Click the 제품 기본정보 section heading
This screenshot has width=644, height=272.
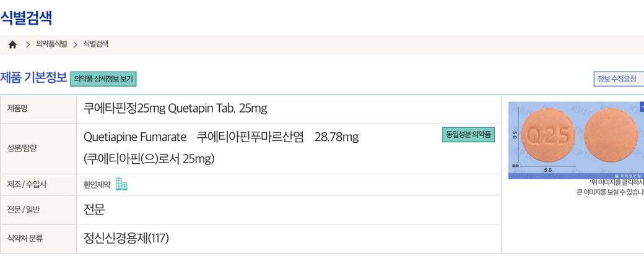(33, 78)
